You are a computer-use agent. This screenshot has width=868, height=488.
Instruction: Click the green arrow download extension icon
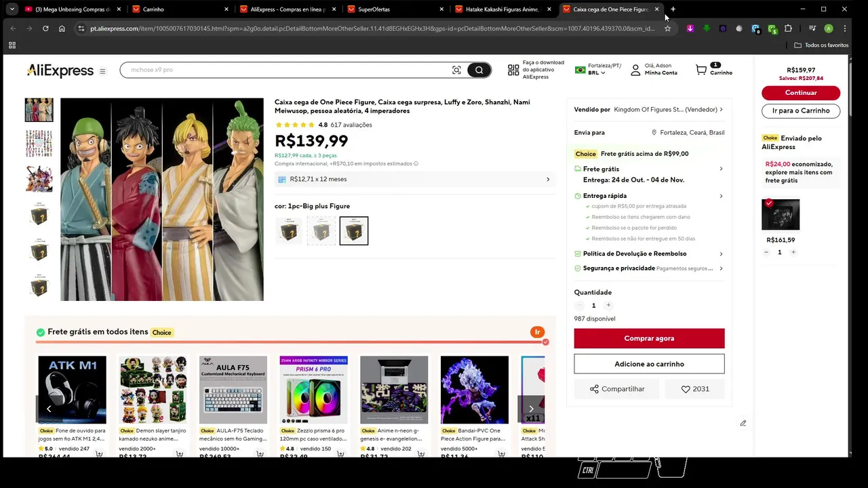pyautogui.click(x=707, y=28)
